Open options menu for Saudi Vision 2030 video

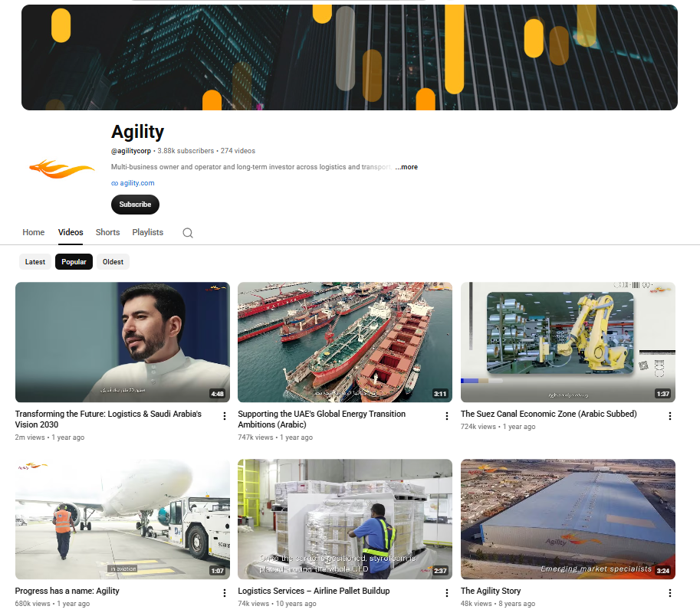pyautogui.click(x=224, y=416)
